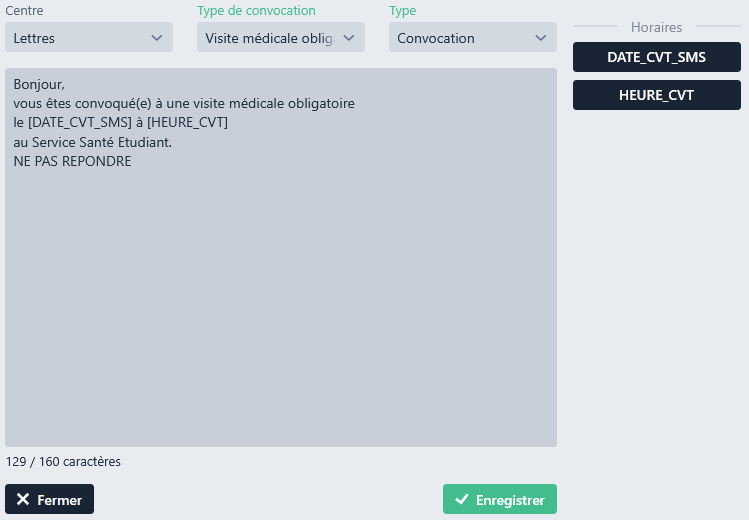Open the Type dropdown set to Convocation
The height and width of the screenshot is (520, 749).
[x=472, y=38]
